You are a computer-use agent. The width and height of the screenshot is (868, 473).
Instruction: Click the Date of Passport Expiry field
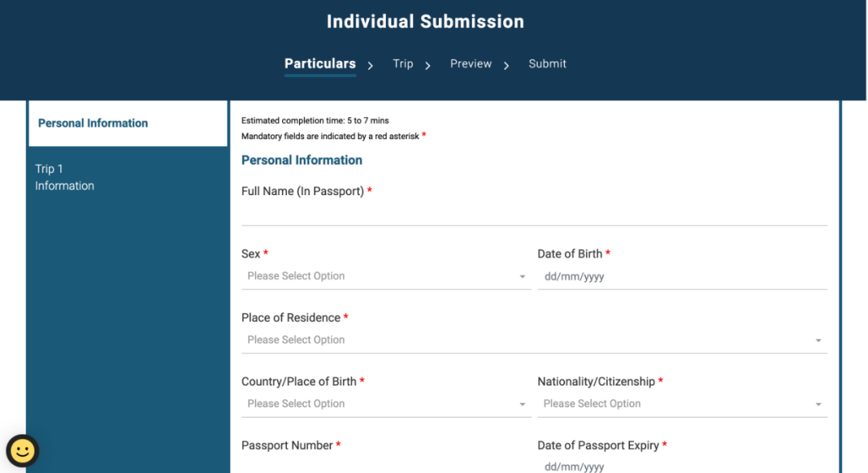point(682,466)
